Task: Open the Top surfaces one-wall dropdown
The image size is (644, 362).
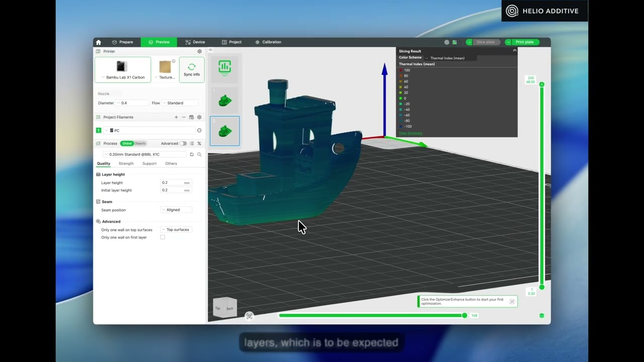Action: (x=177, y=230)
